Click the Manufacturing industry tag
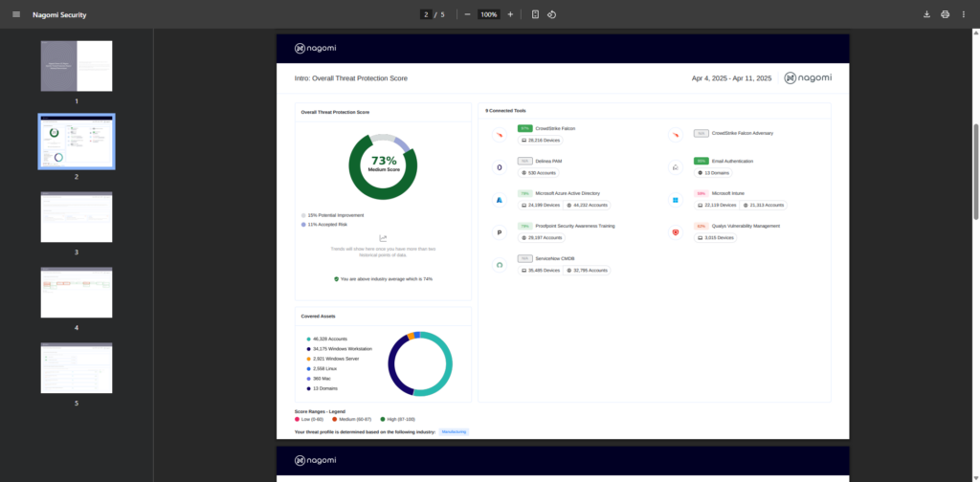 click(454, 431)
